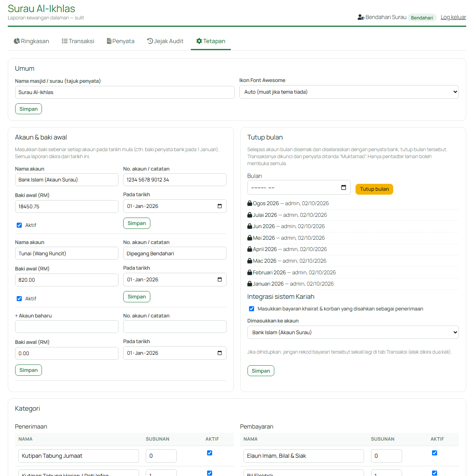Image resolution: width=474 pixels, height=476 pixels.
Task: Save Tunai (Wang Runcit) account with Simpan
Action: coord(137,296)
